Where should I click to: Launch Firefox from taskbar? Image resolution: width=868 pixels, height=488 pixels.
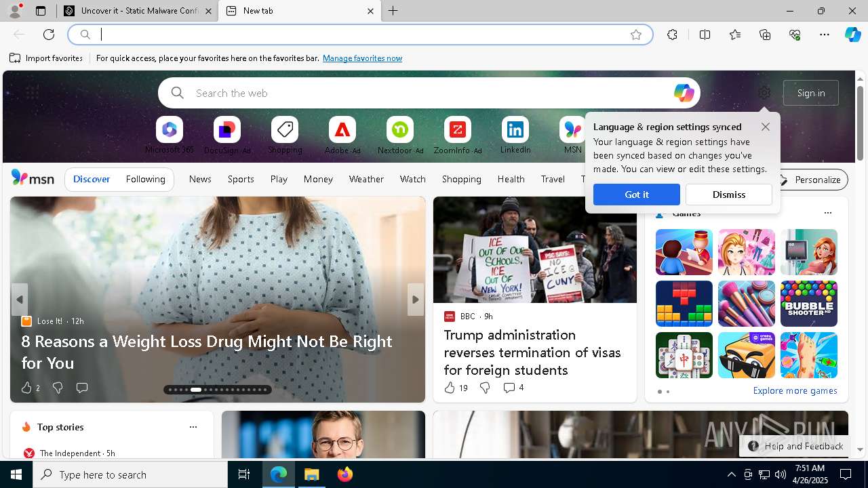[x=345, y=474]
